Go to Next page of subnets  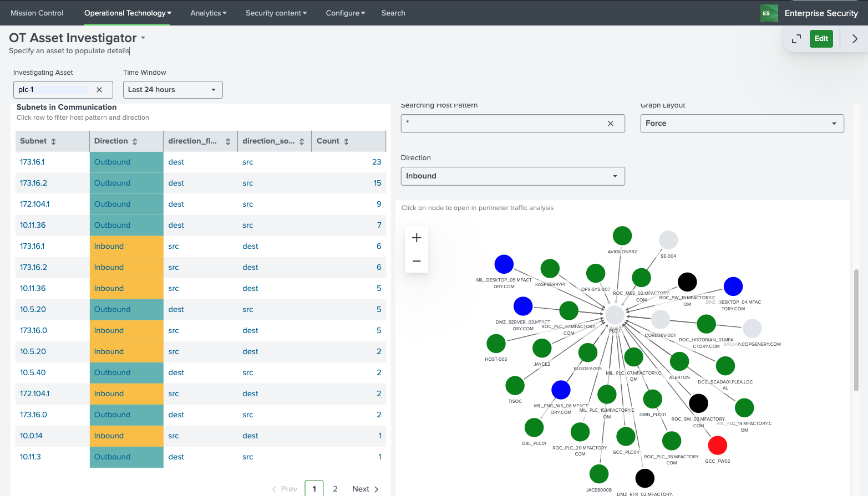[365, 489]
